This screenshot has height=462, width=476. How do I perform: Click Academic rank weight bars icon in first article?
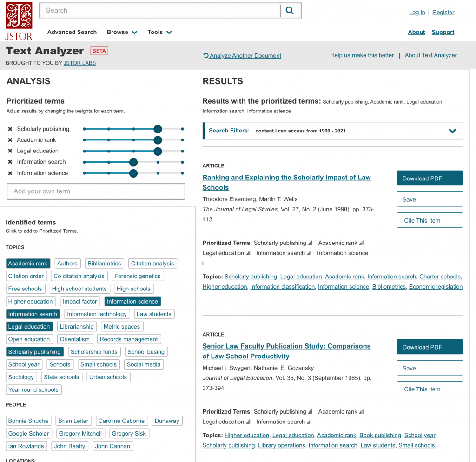pos(361,243)
